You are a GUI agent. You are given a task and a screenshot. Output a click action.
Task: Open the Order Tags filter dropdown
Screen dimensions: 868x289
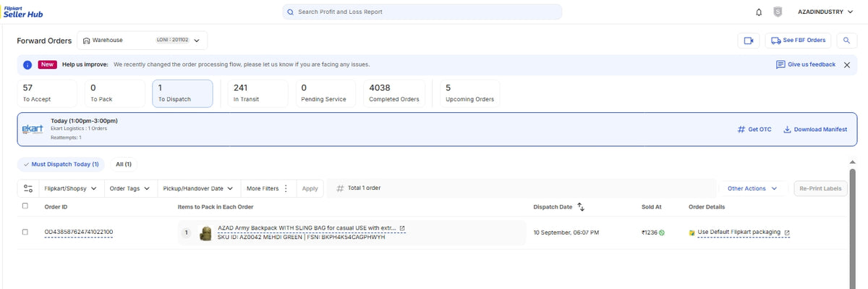click(129, 188)
